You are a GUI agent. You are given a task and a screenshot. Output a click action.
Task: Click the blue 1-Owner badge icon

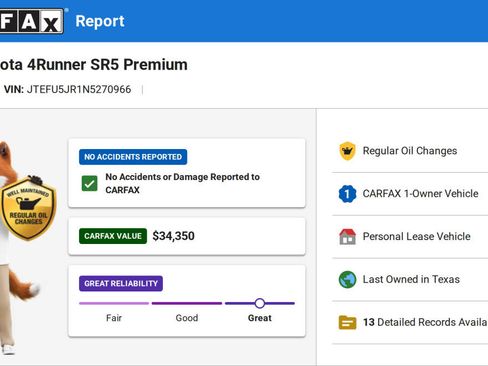pyautogui.click(x=347, y=194)
